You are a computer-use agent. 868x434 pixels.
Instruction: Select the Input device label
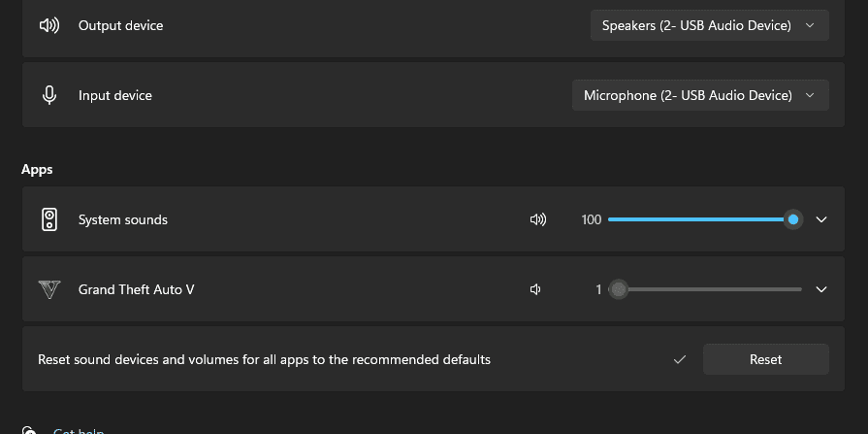[x=114, y=95]
